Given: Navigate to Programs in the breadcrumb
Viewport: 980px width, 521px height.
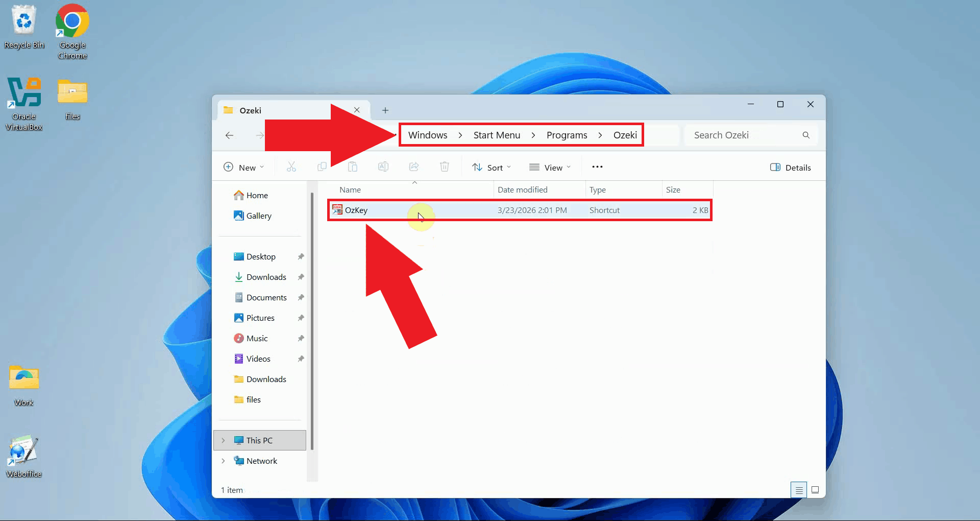Looking at the screenshot, I should click(567, 135).
